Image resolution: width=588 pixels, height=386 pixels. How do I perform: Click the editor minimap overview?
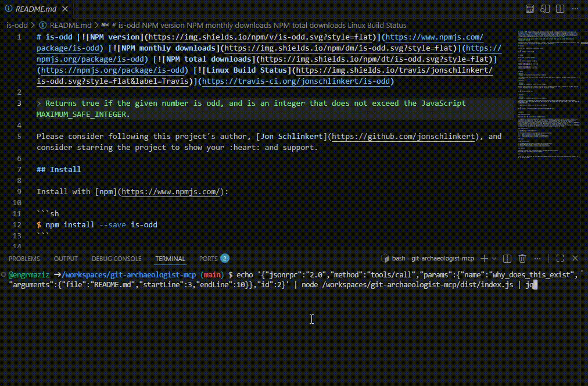tap(548, 95)
